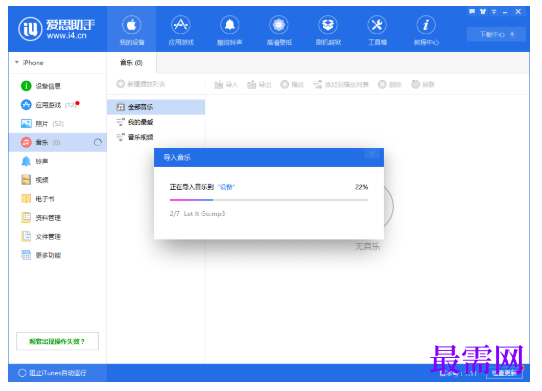Select 音乐 (0) in the sidebar
Image resolution: width=542 pixels, height=391 pixels.
58,142
